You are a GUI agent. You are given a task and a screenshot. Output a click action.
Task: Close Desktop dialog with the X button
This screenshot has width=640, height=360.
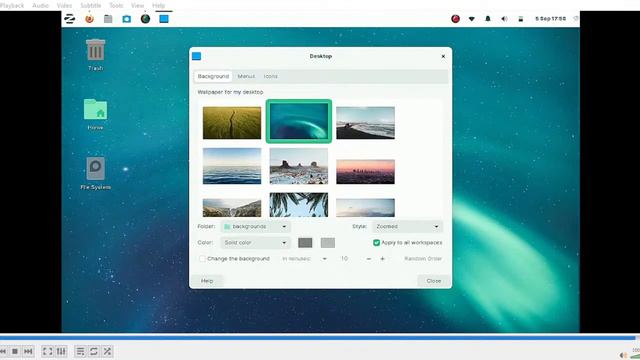(x=443, y=56)
